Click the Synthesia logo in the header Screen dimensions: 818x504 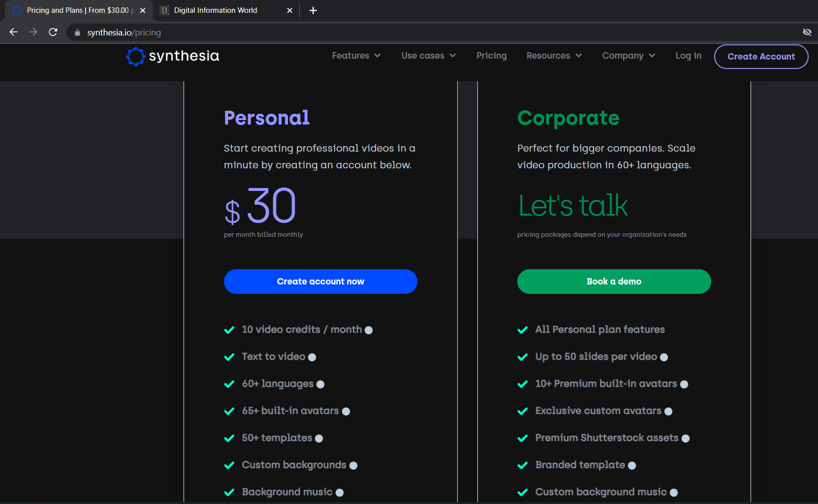coord(173,56)
